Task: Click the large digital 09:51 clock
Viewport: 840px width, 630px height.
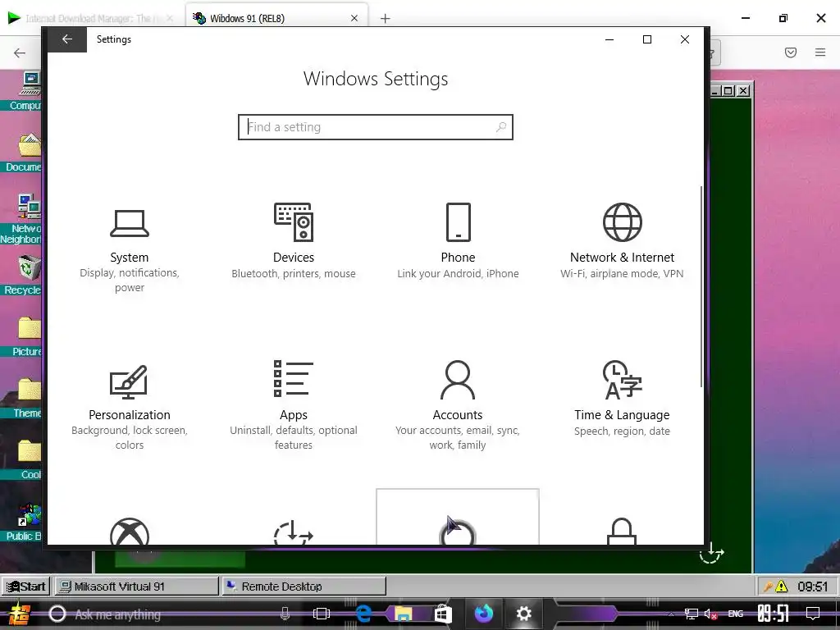Action: (x=773, y=614)
